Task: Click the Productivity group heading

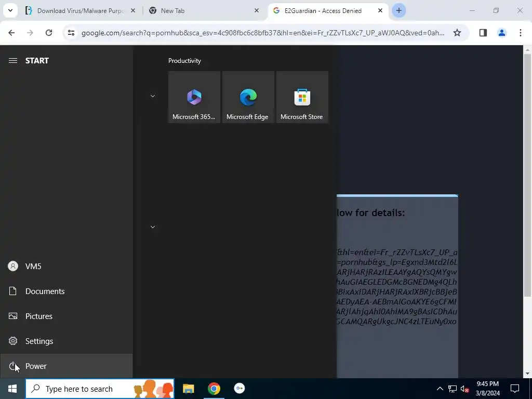Action: pyautogui.click(x=184, y=61)
